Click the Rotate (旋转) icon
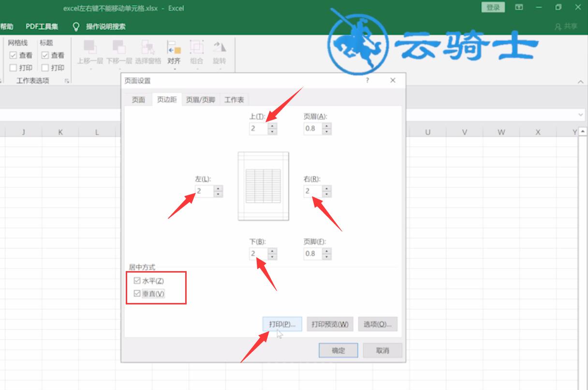 (219, 47)
